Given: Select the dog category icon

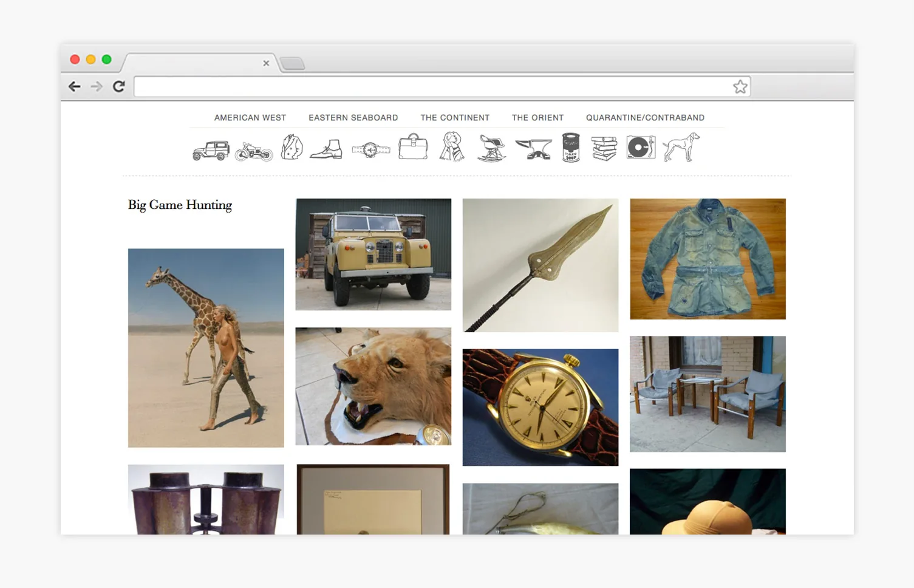Looking at the screenshot, I should click(681, 147).
